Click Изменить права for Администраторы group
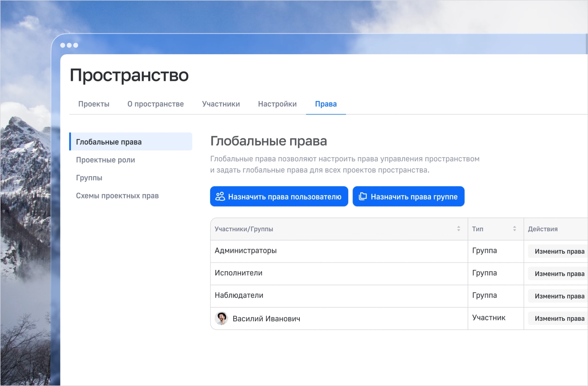 pyautogui.click(x=560, y=251)
